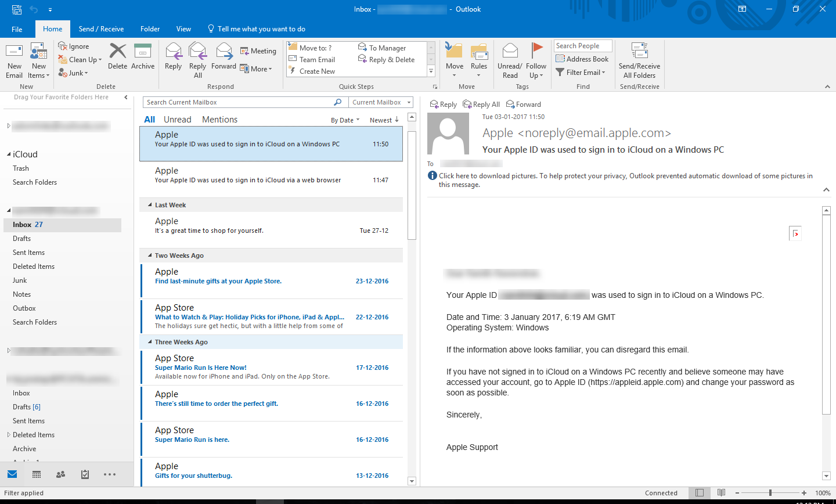Click the Unread/Read icon
Screen dimensions: 836x504
pyautogui.click(x=510, y=51)
